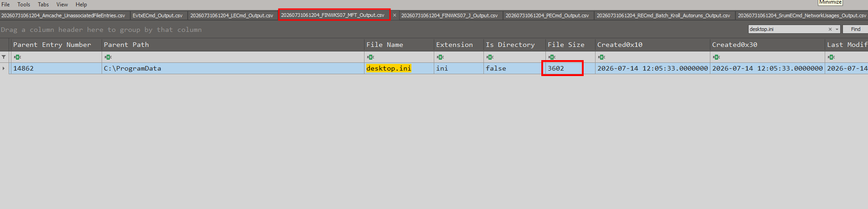Viewport: 868px width, 209px height.
Task: Click the funnel filter row indicator
Action: pyautogui.click(x=4, y=57)
